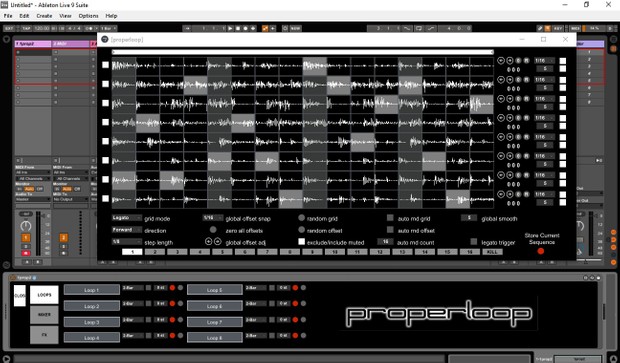The image size is (620, 363).
Task: Open the Options menu
Action: point(88,16)
